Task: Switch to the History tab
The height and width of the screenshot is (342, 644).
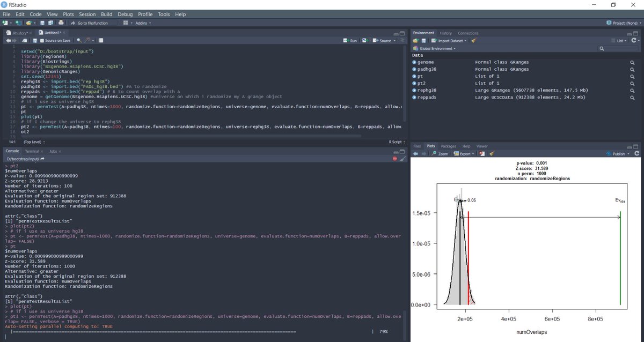Action: click(446, 33)
